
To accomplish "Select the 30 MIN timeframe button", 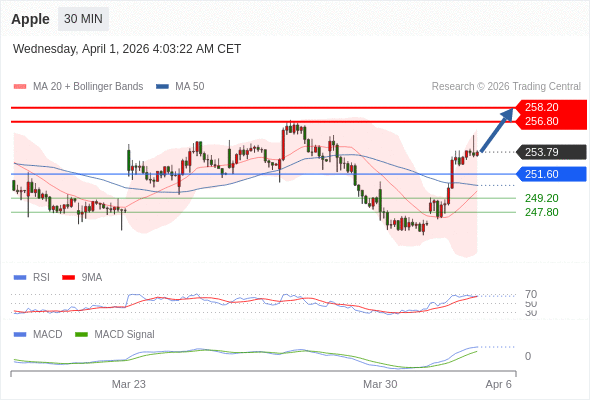I will pyautogui.click(x=83, y=19).
